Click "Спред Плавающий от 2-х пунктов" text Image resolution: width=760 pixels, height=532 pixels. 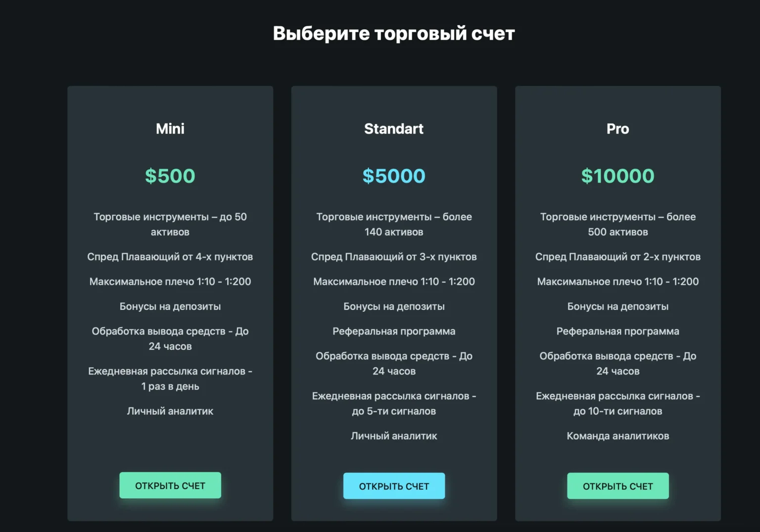pos(617,257)
